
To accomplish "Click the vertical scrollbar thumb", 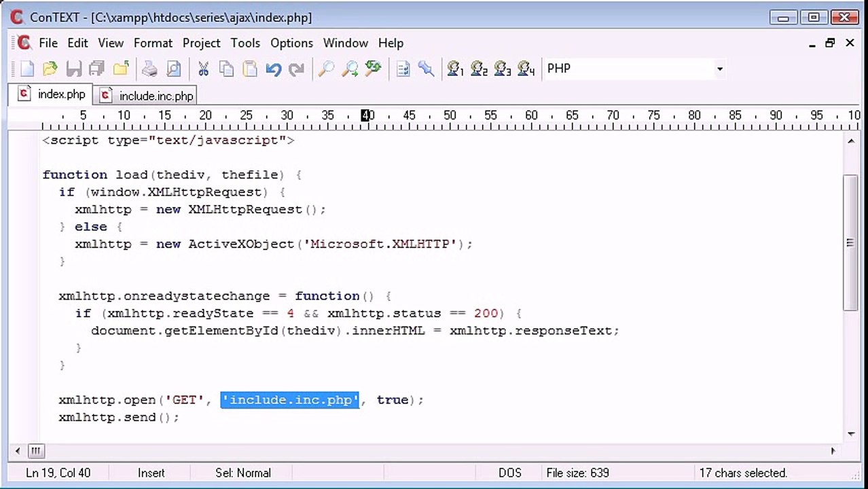I will 850,242.
